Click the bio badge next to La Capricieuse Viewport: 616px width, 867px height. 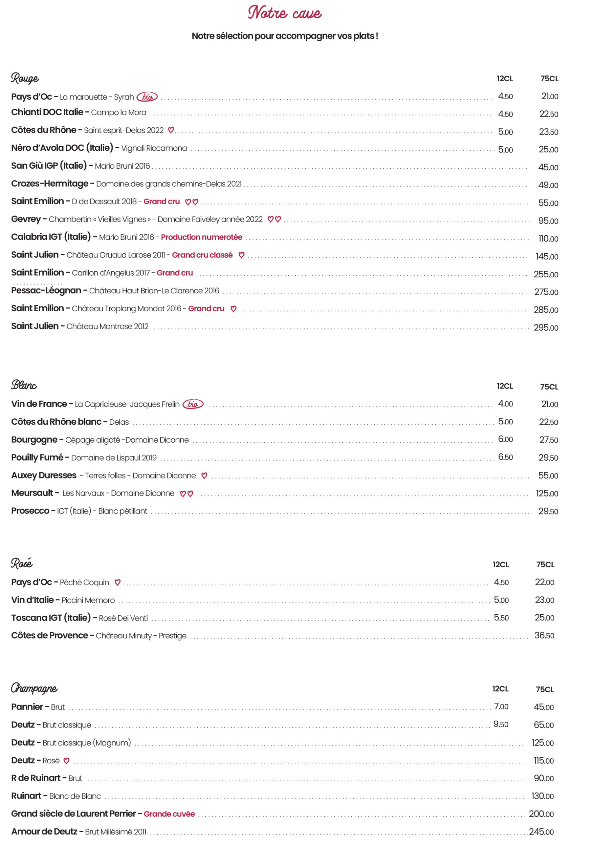tap(193, 404)
